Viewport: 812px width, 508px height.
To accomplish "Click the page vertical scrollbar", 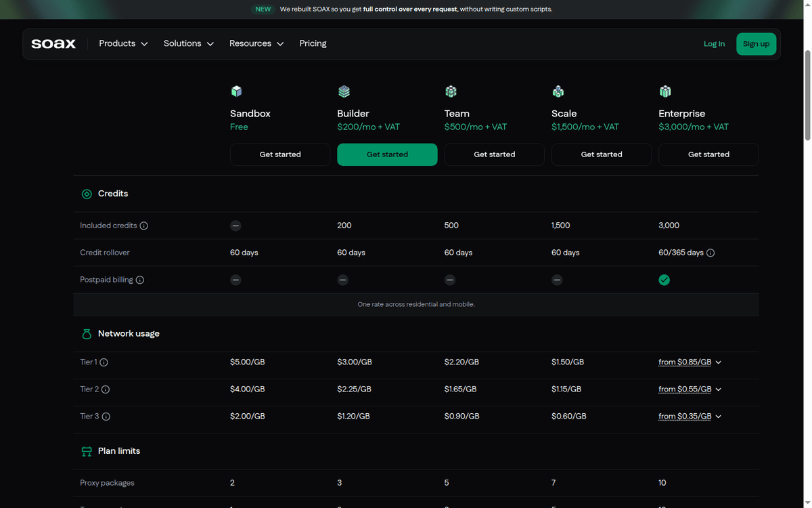I will click(807, 95).
